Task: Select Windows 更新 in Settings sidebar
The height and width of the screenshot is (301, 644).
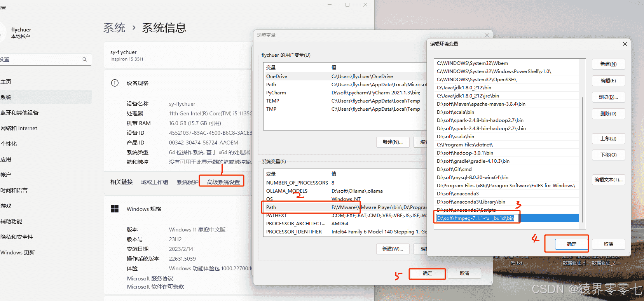Action: [x=46, y=252]
